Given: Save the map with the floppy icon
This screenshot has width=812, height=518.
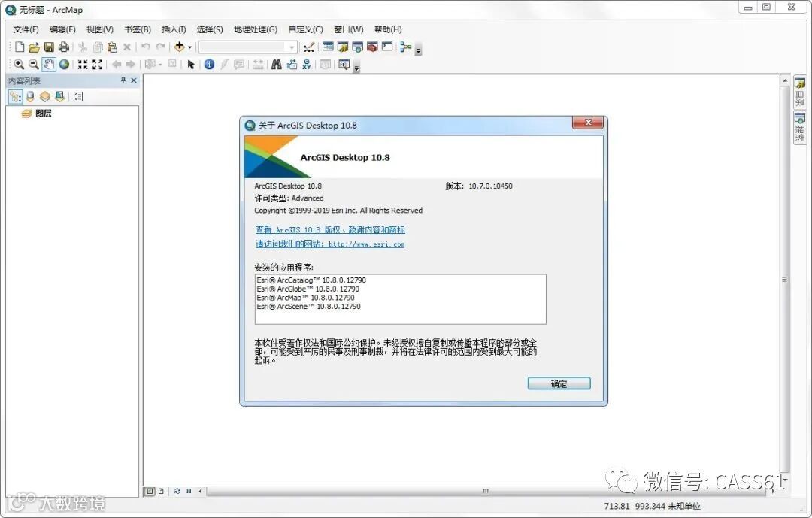Looking at the screenshot, I should (x=49, y=47).
